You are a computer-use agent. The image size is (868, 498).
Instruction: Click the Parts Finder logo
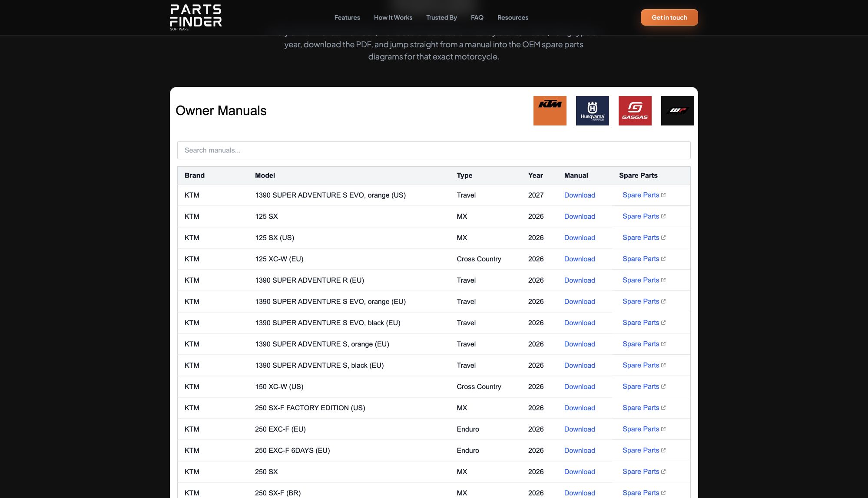tap(195, 17)
